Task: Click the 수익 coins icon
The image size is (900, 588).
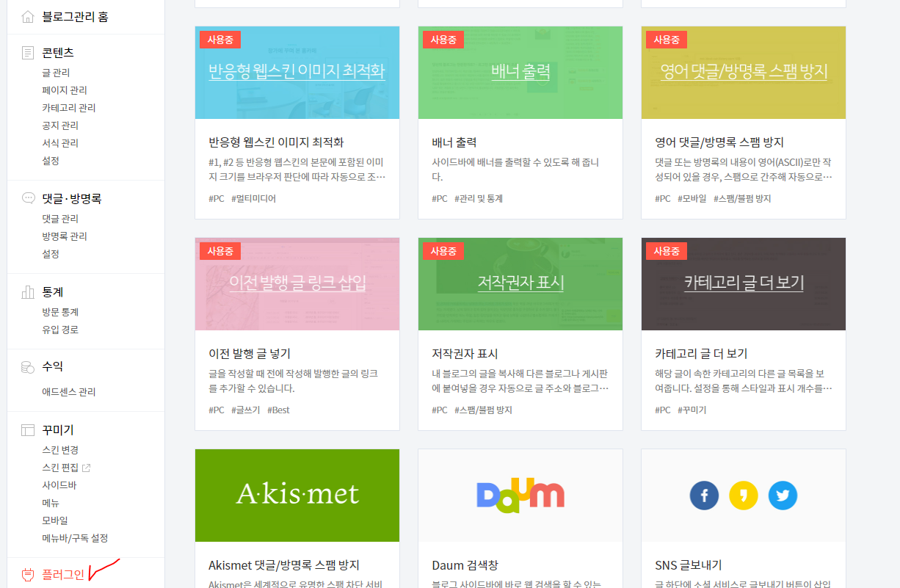Action: [28, 366]
